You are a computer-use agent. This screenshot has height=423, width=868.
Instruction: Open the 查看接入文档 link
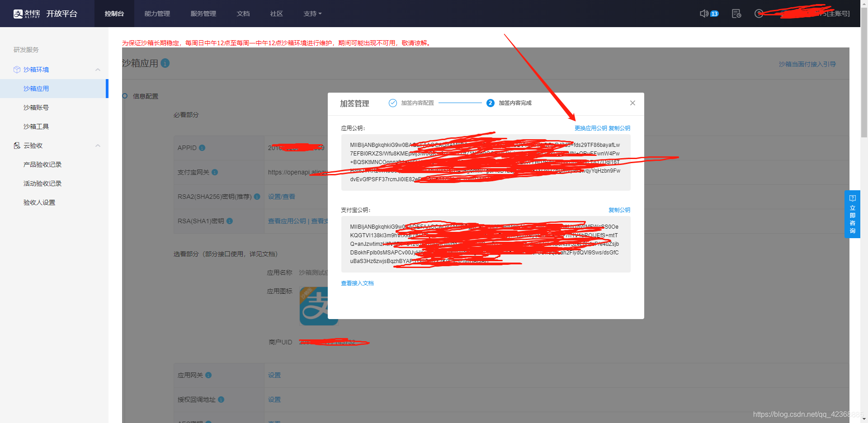pos(357,283)
